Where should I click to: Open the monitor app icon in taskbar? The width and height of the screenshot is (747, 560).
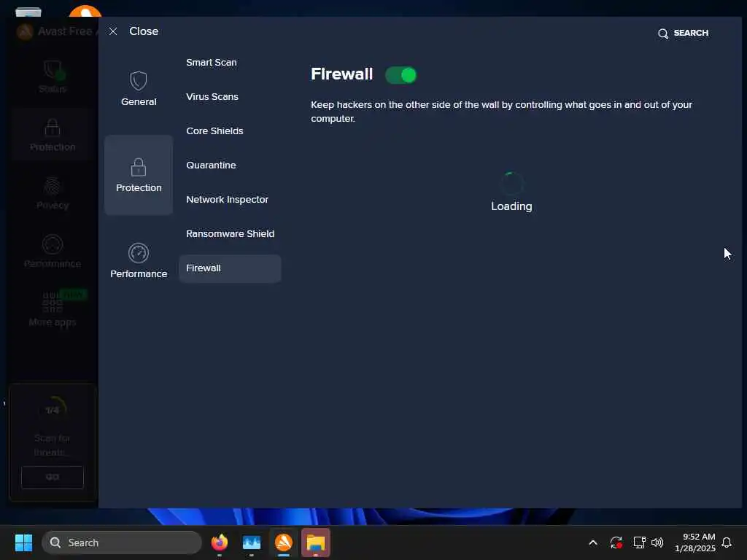click(252, 542)
